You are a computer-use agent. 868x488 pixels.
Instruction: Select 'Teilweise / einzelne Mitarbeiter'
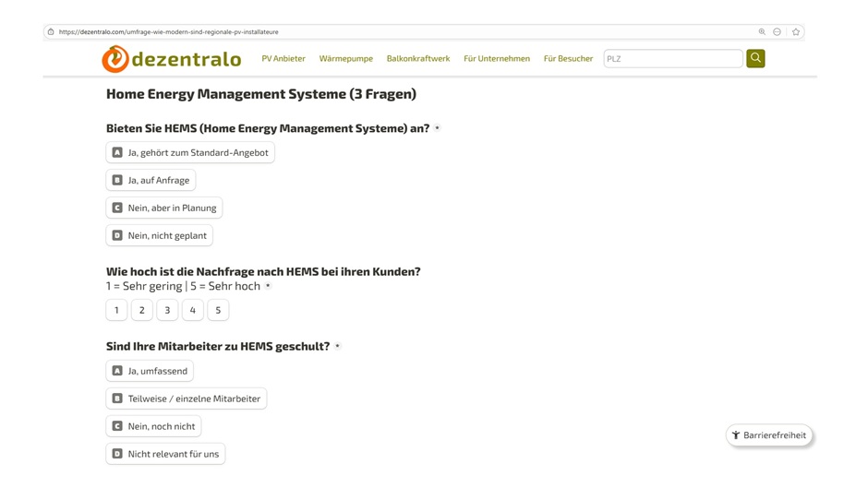point(187,399)
